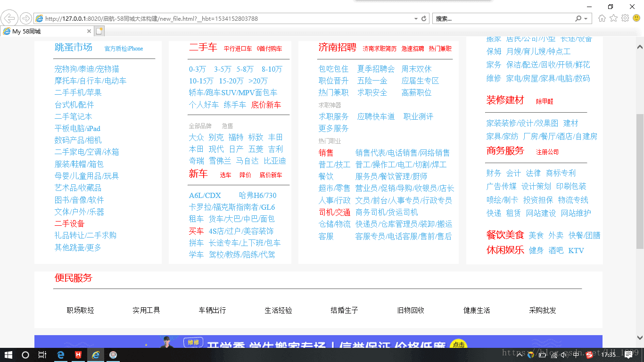This screenshot has height=362, width=644.
Task: Click the 司机/交通 link
Action: coord(335,212)
